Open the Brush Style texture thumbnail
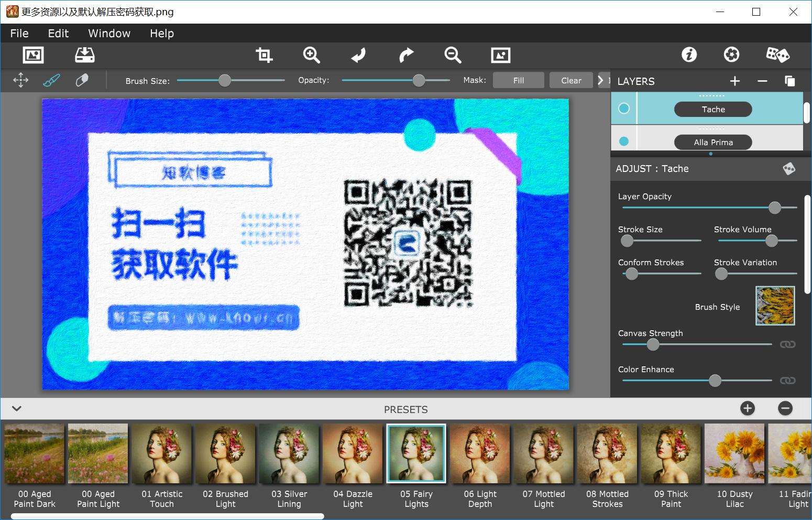The image size is (812, 520). 775,306
